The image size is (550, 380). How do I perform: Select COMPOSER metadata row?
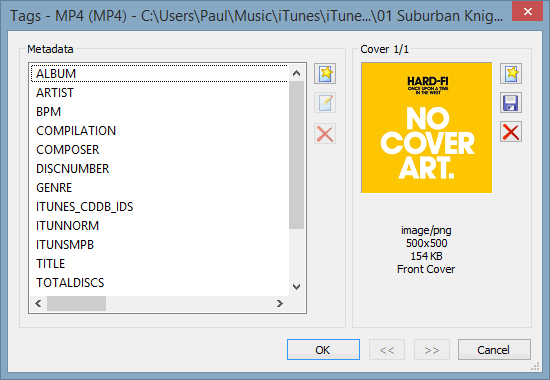[159, 149]
